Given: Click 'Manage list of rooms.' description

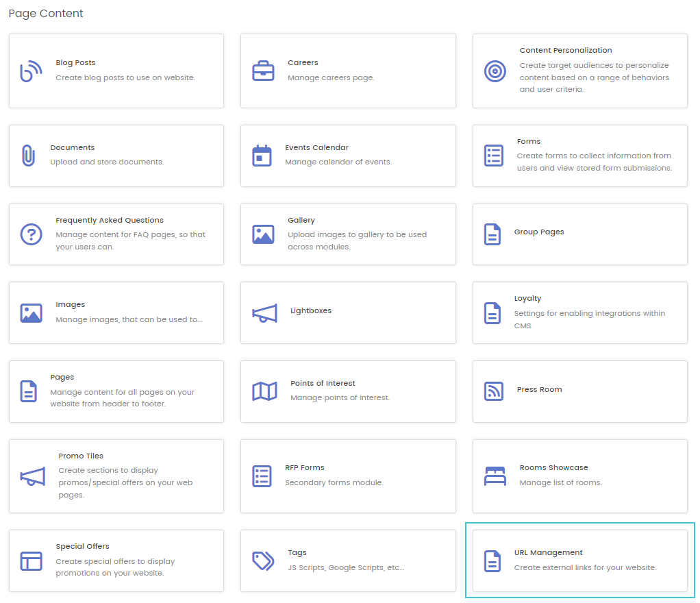Looking at the screenshot, I should pos(561,482).
